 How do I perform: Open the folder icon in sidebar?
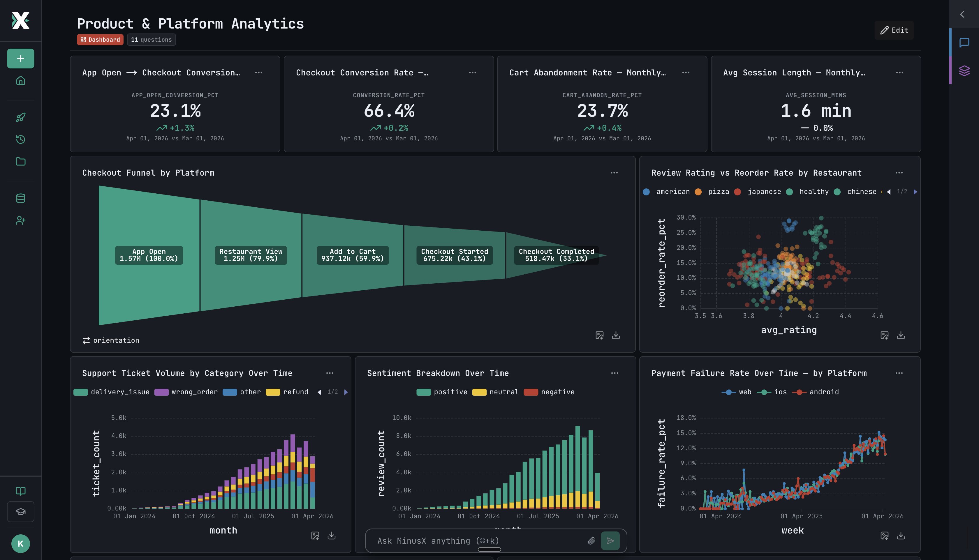click(x=21, y=162)
